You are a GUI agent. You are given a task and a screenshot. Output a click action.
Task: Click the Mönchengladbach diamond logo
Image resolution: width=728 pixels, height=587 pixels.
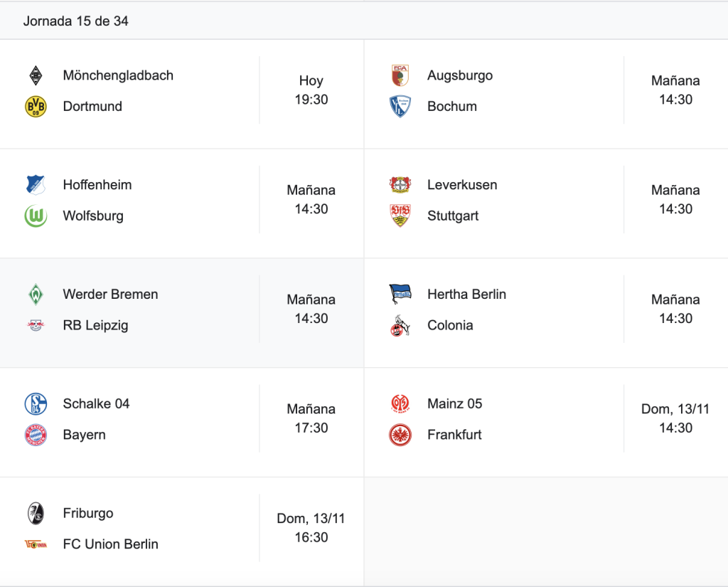(36, 75)
